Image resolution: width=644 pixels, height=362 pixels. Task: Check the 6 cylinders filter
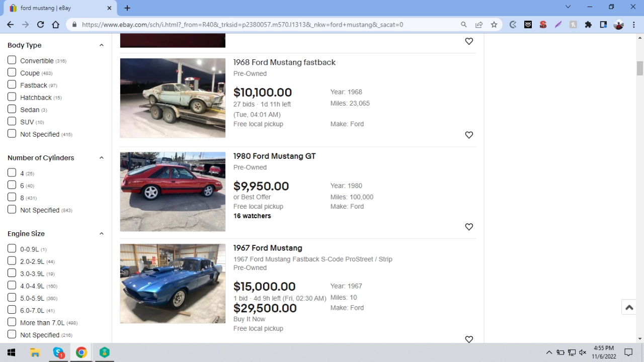(12, 185)
